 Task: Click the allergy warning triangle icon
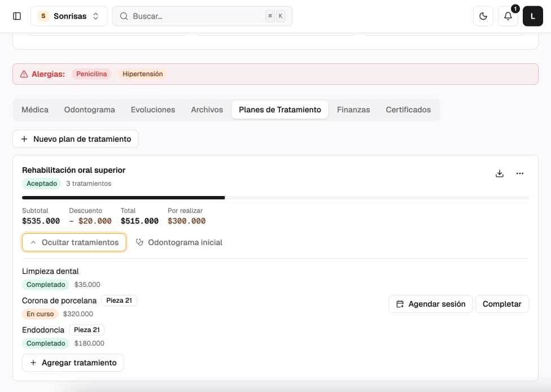(x=24, y=74)
